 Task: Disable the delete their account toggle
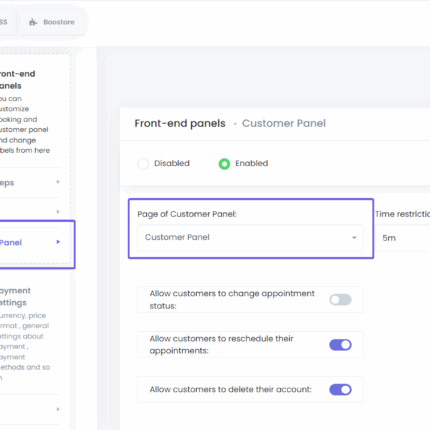tap(340, 389)
